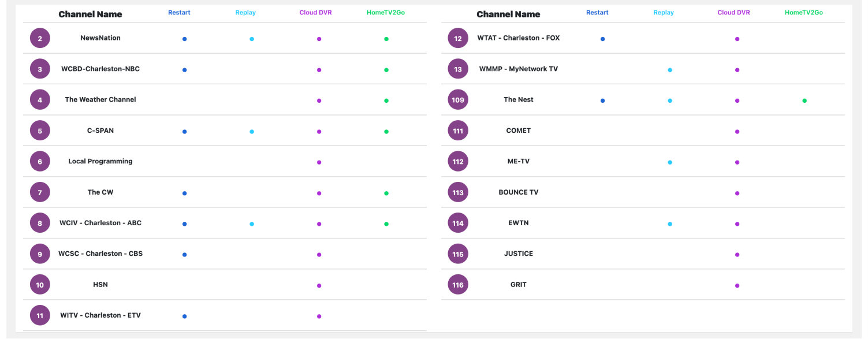
Task: Click the channel 8 number badge
Action: coord(40,223)
